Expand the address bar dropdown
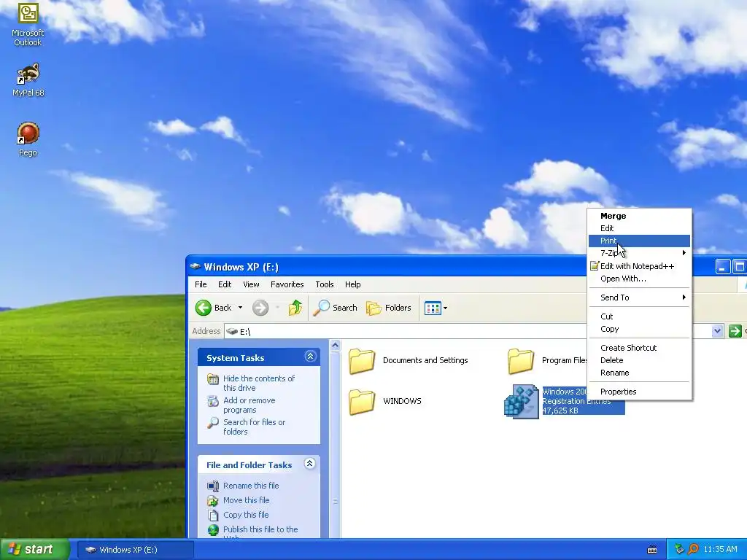This screenshot has height=560, width=747. pyautogui.click(x=718, y=331)
